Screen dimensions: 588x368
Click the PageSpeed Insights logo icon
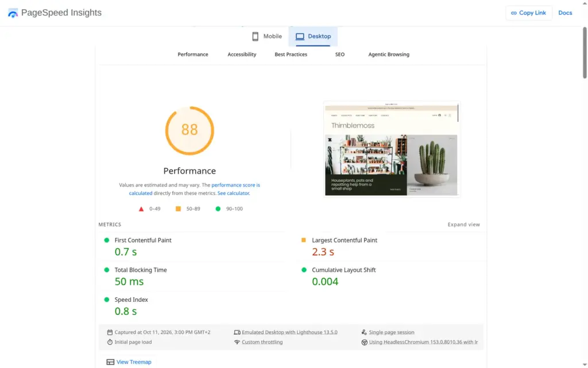pyautogui.click(x=13, y=13)
